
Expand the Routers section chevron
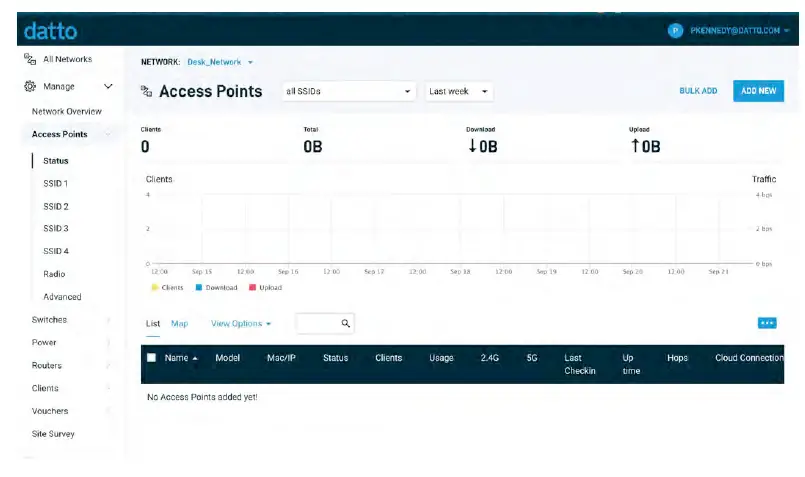(108, 366)
